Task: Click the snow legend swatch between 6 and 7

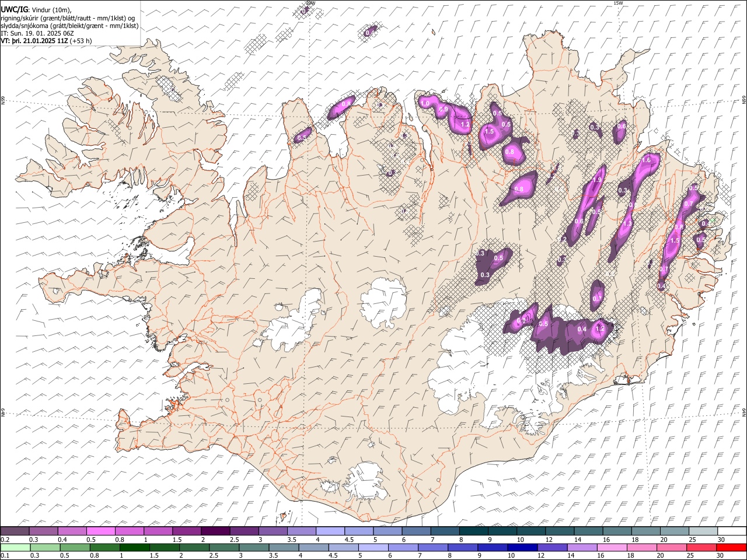Action: 416,531
